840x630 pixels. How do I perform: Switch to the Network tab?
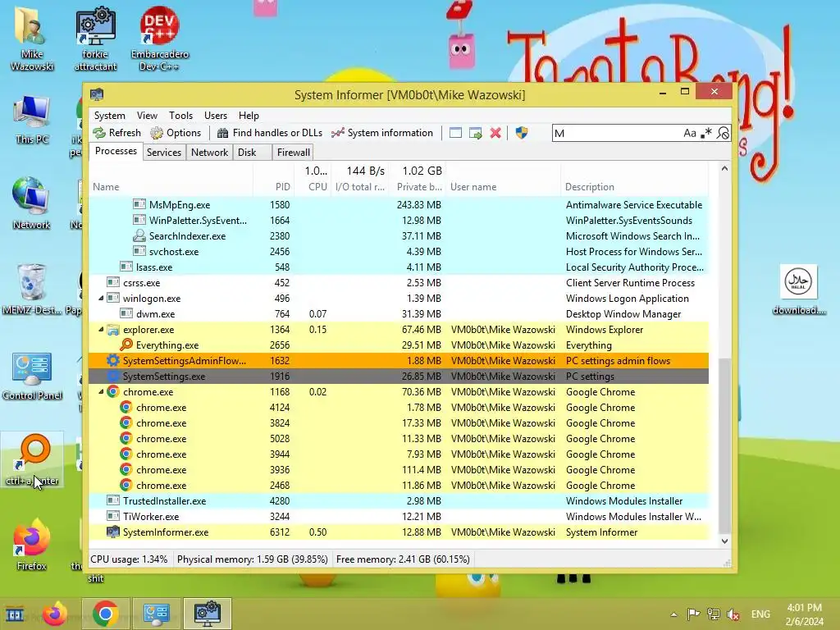(209, 152)
